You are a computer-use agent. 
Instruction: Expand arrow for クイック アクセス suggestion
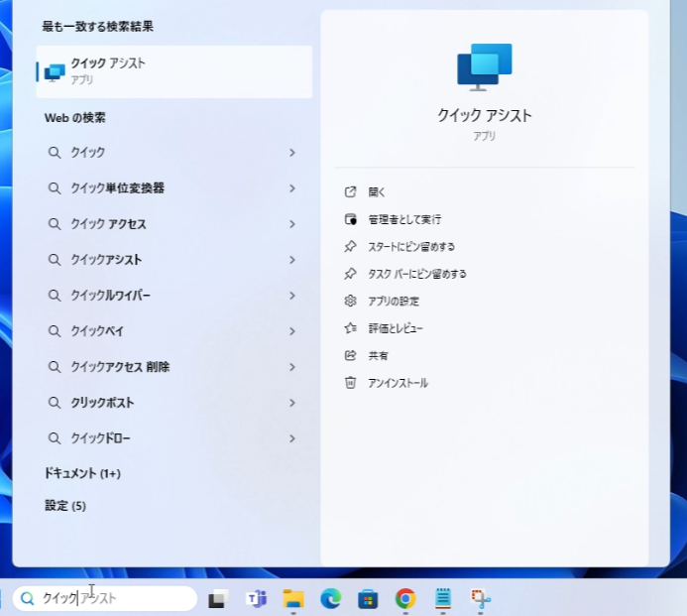coord(291,224)
